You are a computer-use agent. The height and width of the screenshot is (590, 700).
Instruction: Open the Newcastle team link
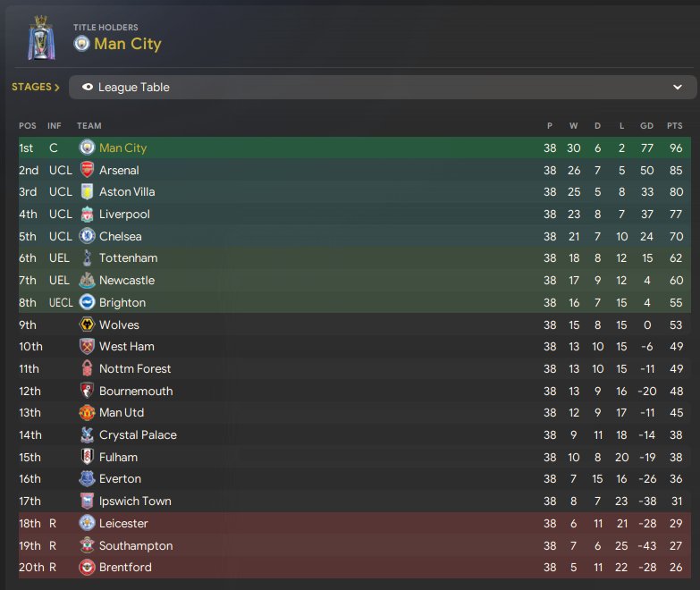pyautogui.click(x=126, y=281)
